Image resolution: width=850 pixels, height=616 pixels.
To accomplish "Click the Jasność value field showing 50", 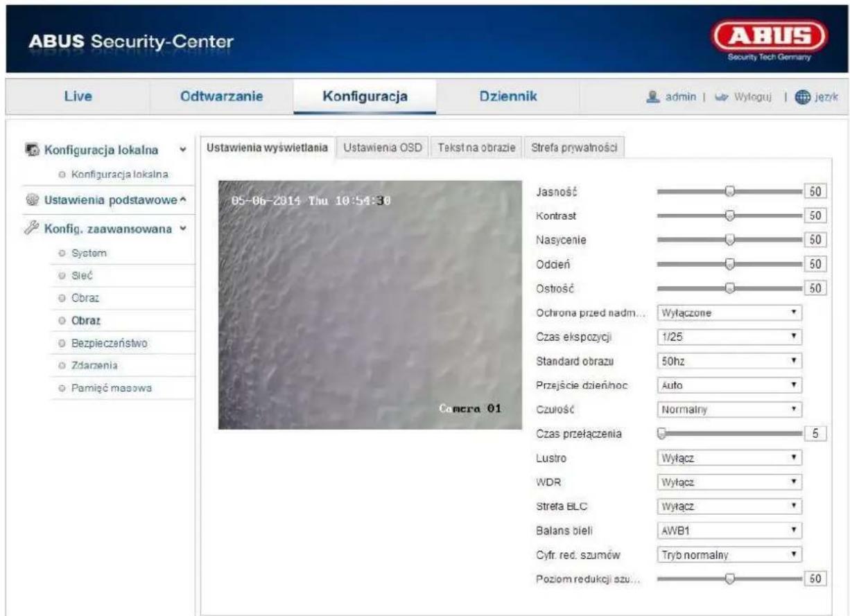I will pyautogui.click(x=815, y=192).
